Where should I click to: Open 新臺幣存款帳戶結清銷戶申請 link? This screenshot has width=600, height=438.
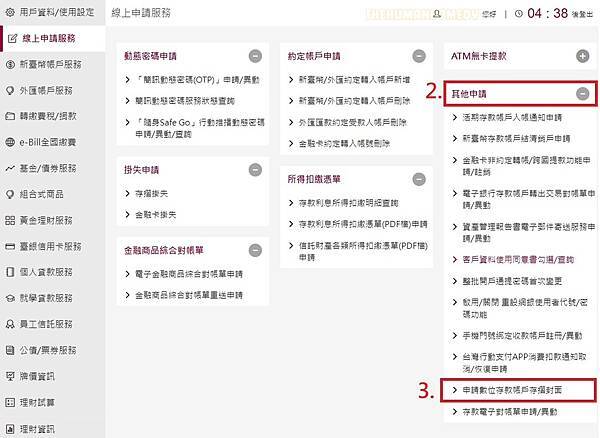tap(516, 138)
